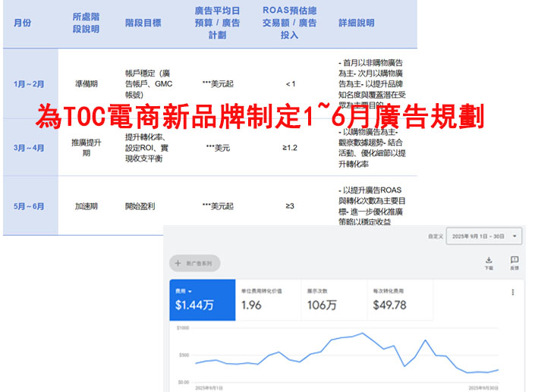The image size is (535, 392).
Task: Select the 每次转化费用 $49.78 metric card
Action: click(x=398, y=299)
